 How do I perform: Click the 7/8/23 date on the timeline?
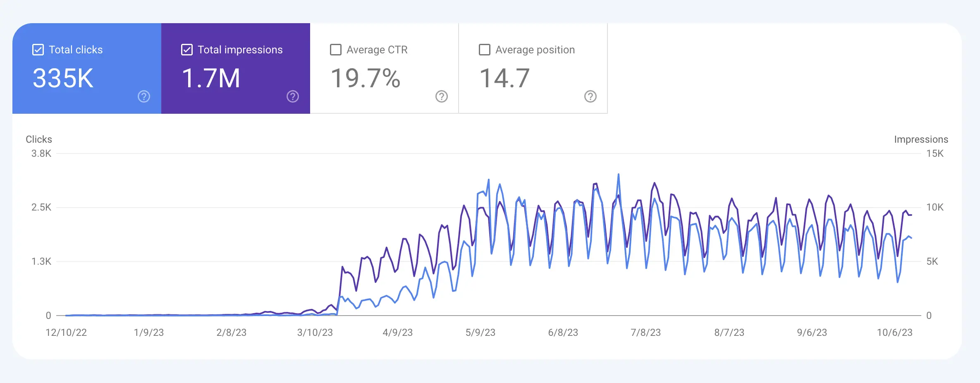pos(645,333)
